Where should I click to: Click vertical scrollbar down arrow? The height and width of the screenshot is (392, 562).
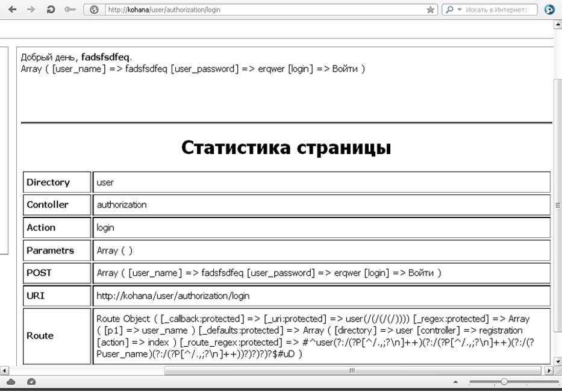(558, 361)
